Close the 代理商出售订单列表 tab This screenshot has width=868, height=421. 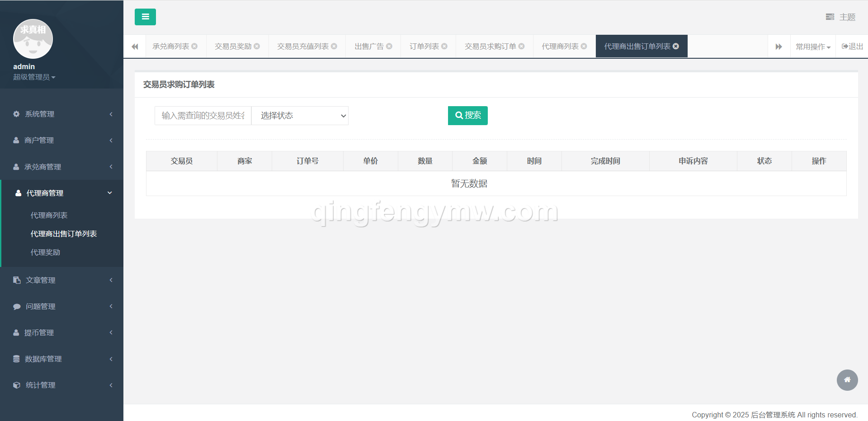pos(676,46)
